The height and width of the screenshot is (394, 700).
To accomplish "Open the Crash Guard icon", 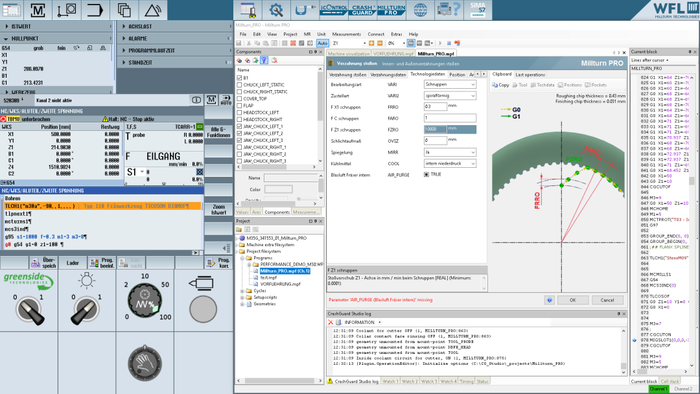I will tap(362, 10).
